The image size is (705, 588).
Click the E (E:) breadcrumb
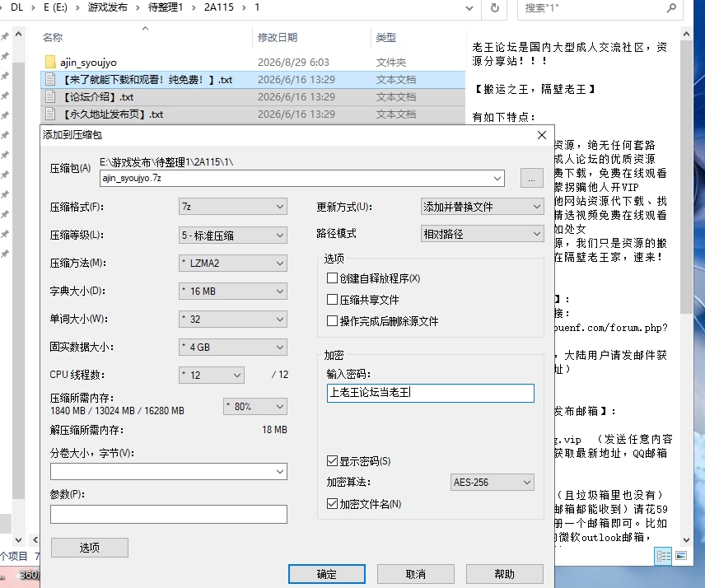[55, 7]
